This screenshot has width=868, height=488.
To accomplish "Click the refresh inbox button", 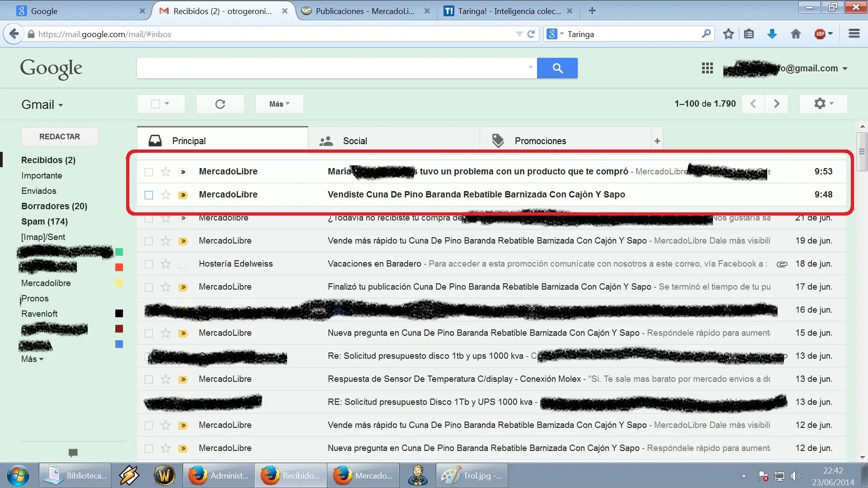I will click(x=220, y=104).
